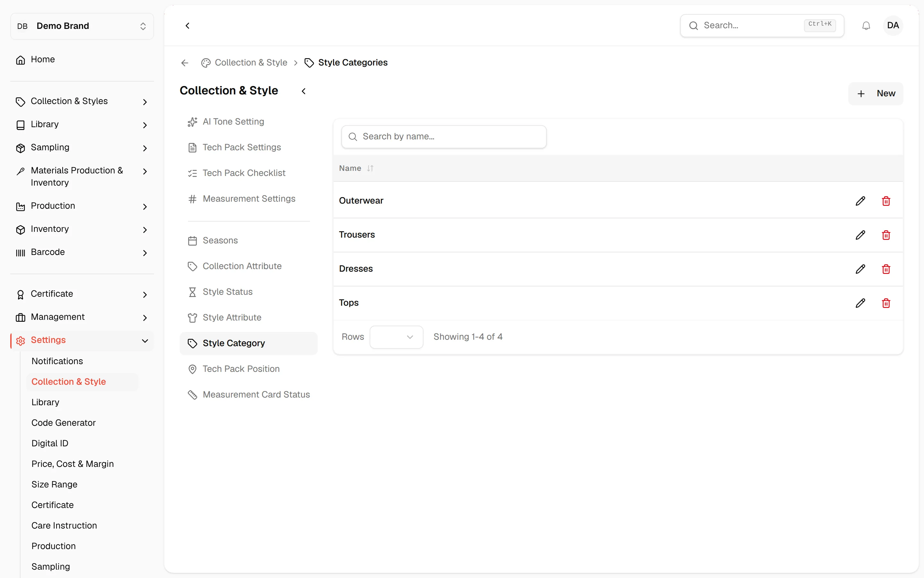
Task: Select the Style Category menu item
Action: pyautogui.click(x=249, y=343)
